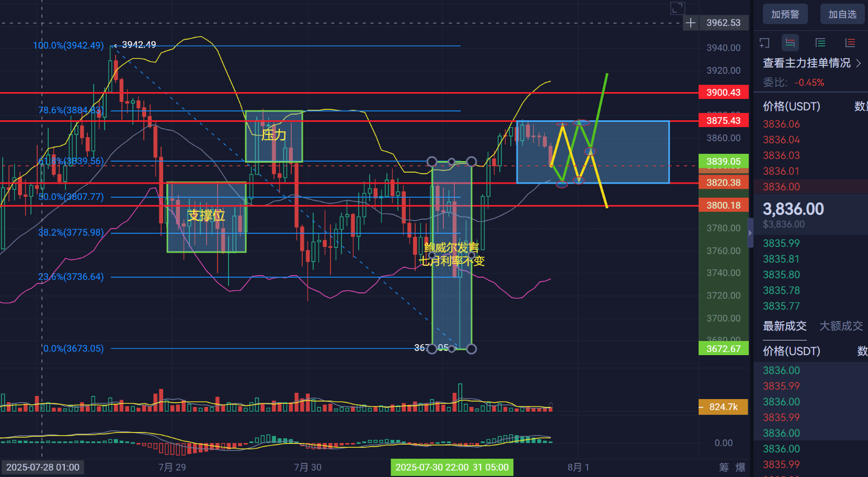
Task: Show buy orders only (green bars icon)
Action: click(820, 43)
